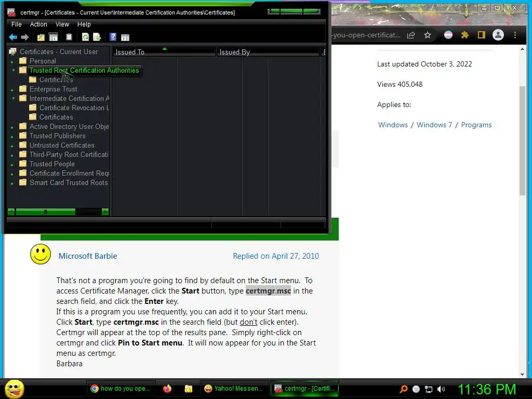
Task: Open the Windows 7 link
Action: [434, 125]
